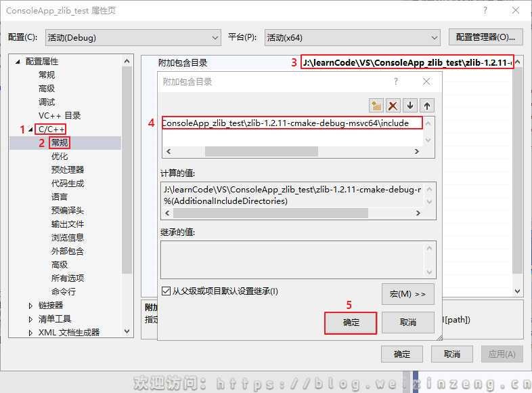Select 优化 under C/C++

pos(60,157)
